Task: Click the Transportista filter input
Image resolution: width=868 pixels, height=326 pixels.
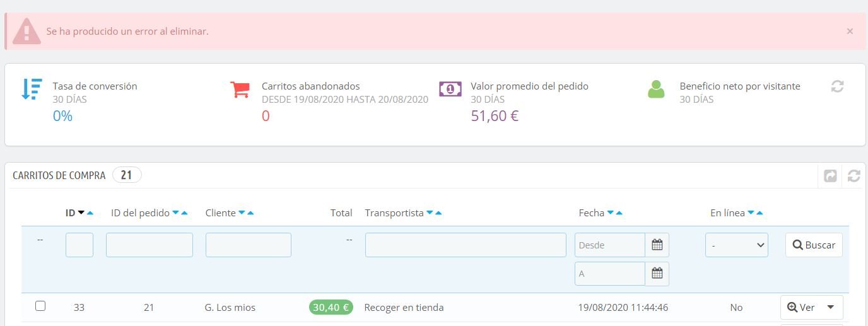Action: click(x=466, y=245)
